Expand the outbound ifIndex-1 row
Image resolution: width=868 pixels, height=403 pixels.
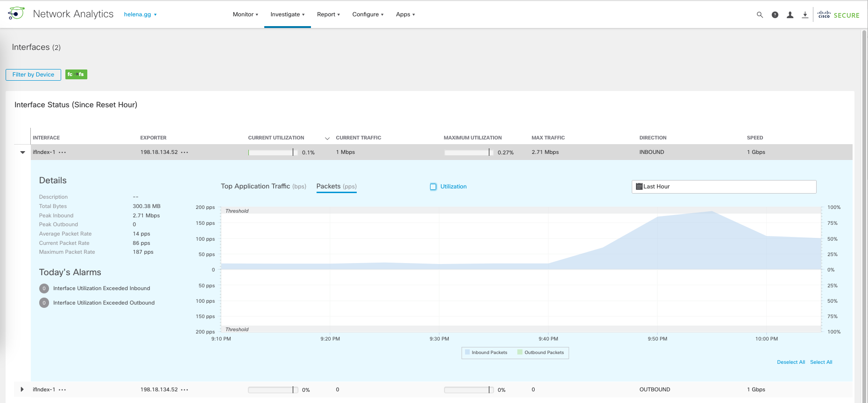22,389
